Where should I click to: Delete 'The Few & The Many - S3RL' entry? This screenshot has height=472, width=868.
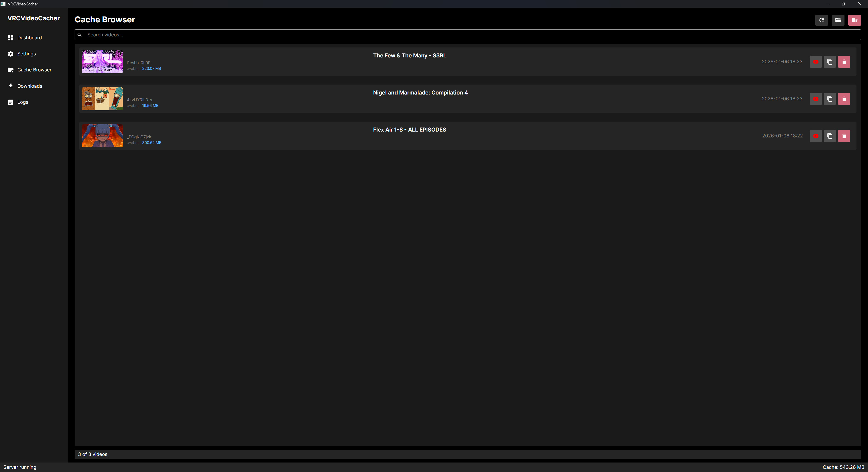(x=844, y=62)
